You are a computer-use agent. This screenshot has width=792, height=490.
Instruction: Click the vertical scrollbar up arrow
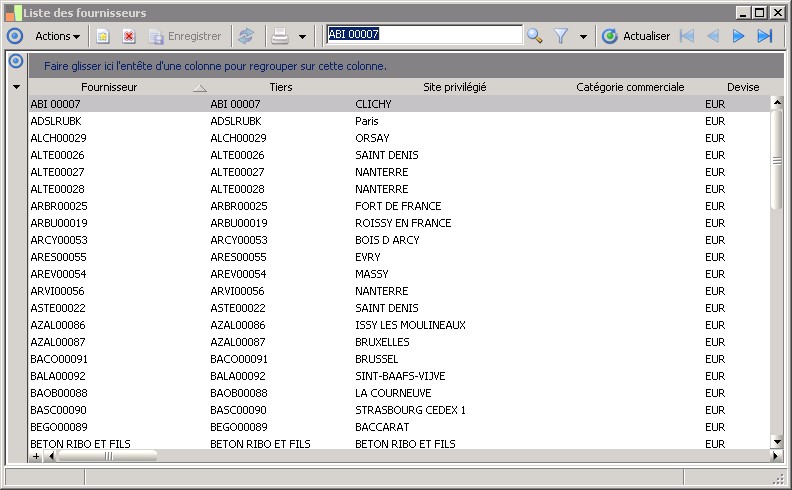(777, 103)
